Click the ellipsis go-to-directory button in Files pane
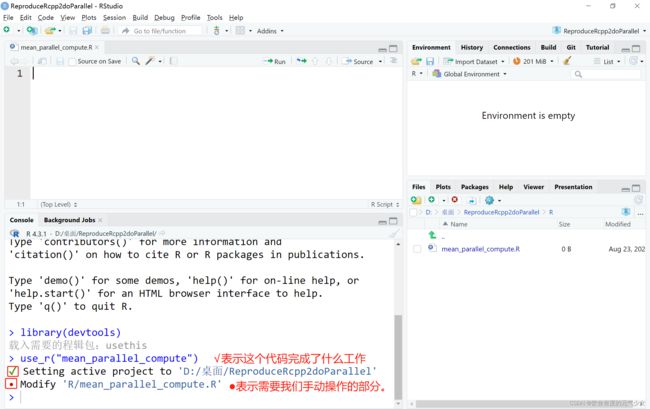650x409 pixels. click(x=640, y=213)
